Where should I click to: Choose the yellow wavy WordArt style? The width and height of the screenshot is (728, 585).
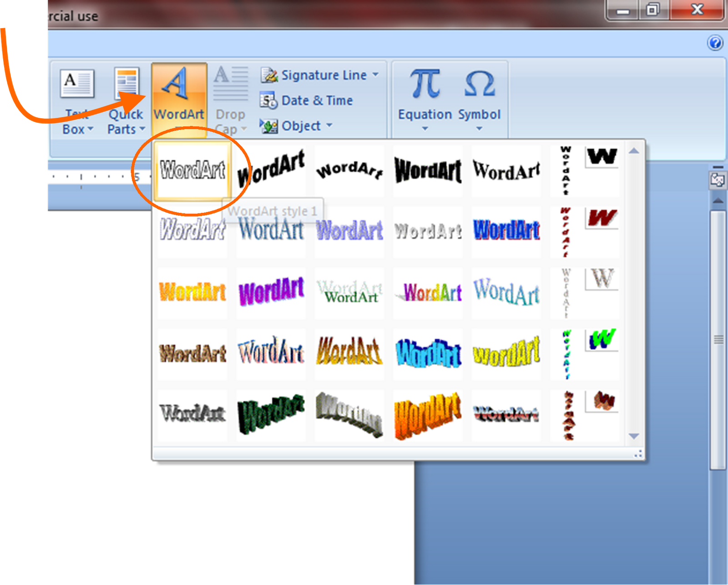point(506,353)
